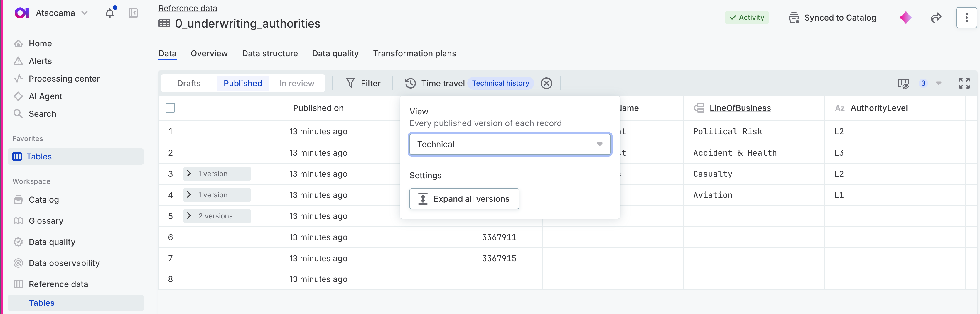Click the Technical history tag
The height and width of the screenshot is (314, 980).
click(501, 83)
